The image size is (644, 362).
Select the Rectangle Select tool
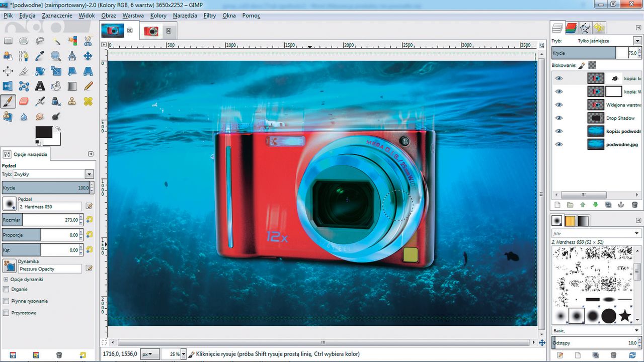pyautogui.click(x=8, y=41)
